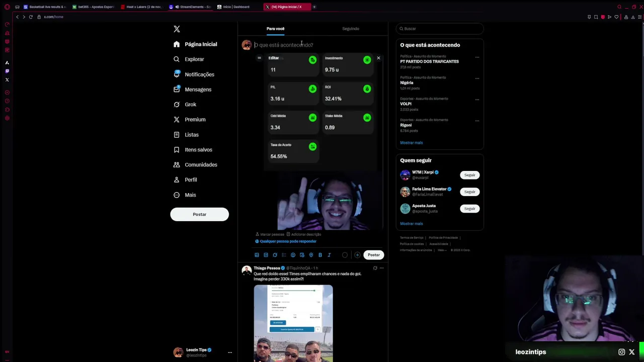Open the Premium page
This screenshot has width=644, height=362.
(x=189, y=120)
